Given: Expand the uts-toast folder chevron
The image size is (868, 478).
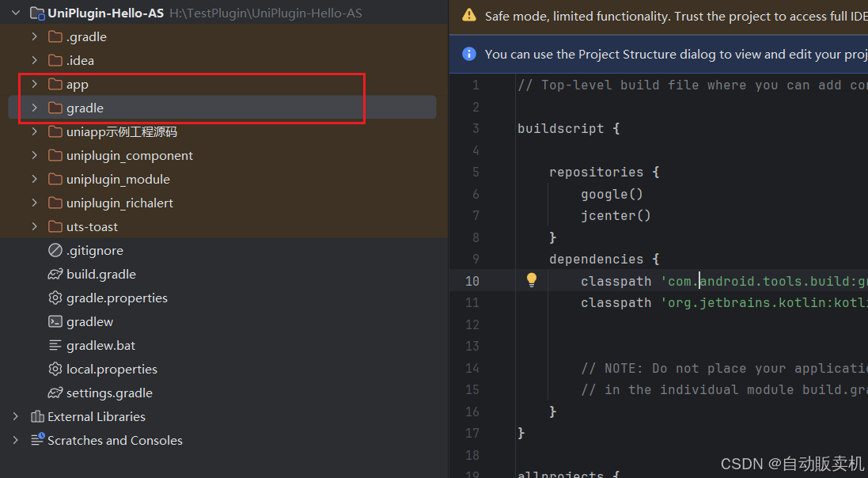Looking at the screenshot, I should point(34,226).
